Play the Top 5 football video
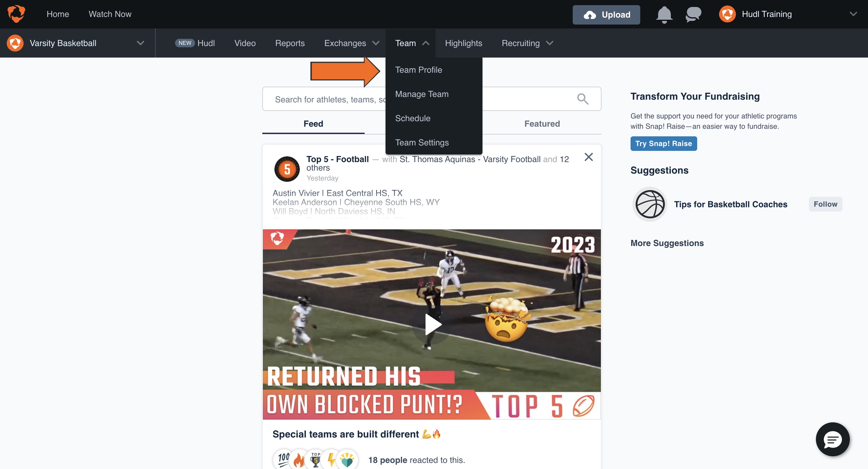868x469 pixels. [432, 324]
